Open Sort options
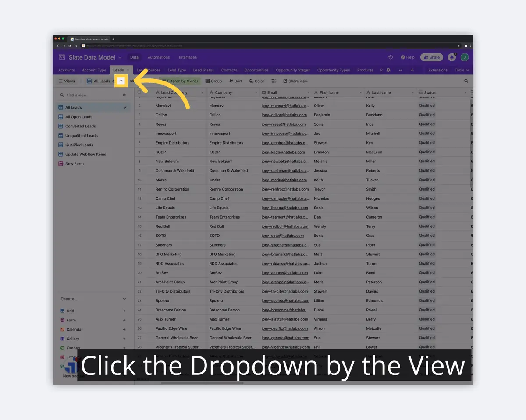 pyautogui.click(x=236, y=81)
